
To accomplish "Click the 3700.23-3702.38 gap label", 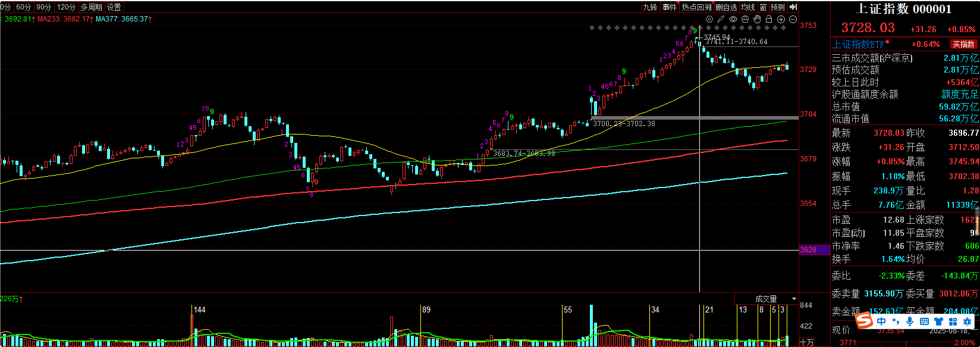I will 624,124.
